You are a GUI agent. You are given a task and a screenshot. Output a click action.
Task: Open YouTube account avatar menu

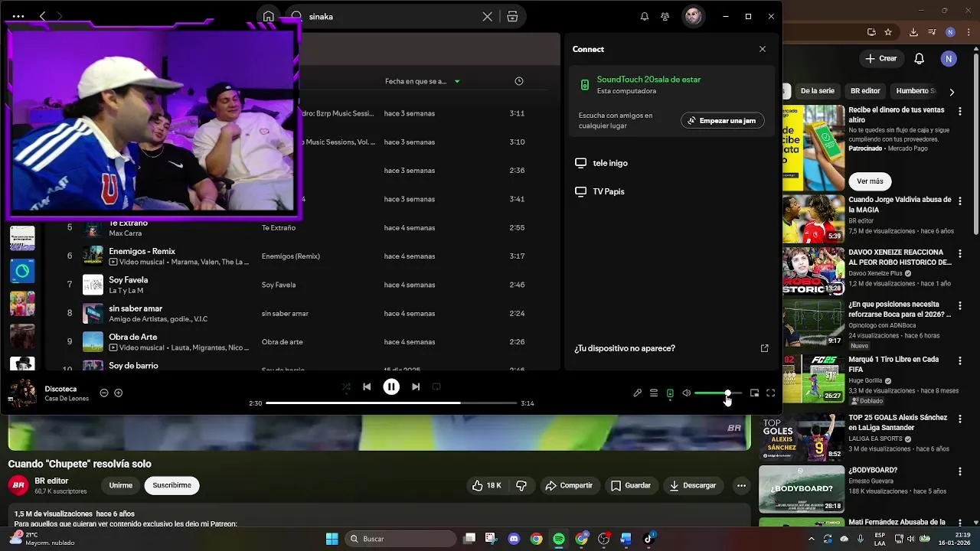tap(949, 58)
